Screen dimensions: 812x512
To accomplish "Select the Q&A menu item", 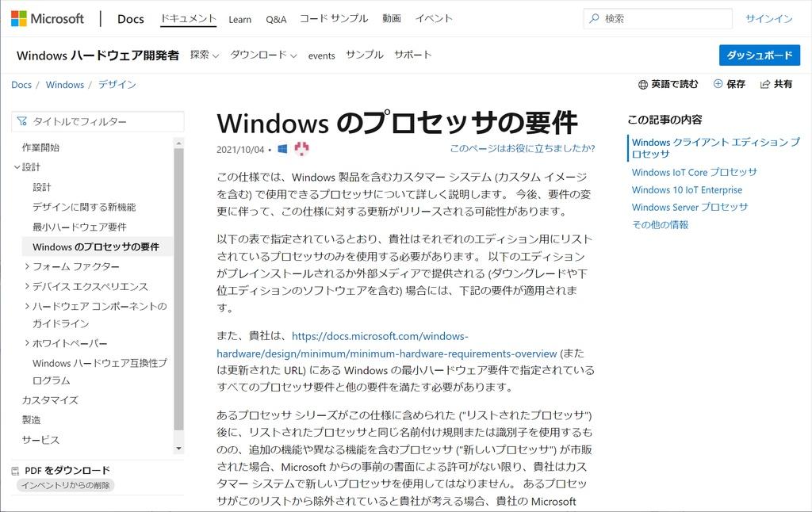I will tap(276, 19).
